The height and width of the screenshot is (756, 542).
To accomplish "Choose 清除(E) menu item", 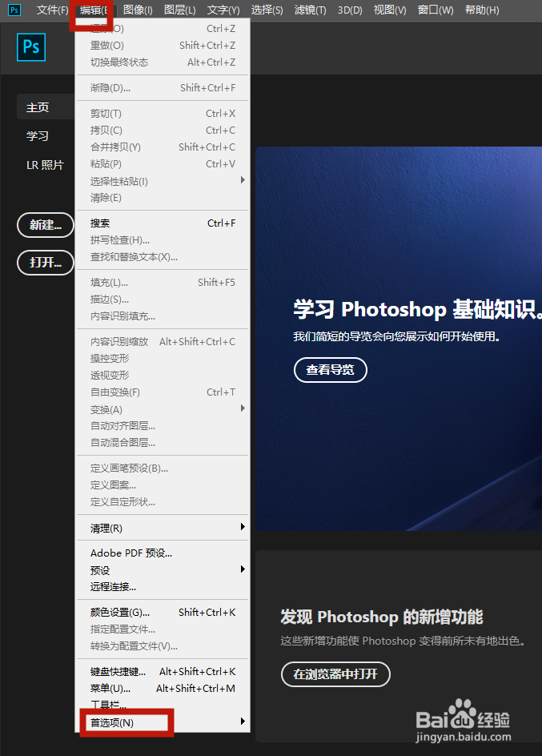I will (x=163, y=198).
